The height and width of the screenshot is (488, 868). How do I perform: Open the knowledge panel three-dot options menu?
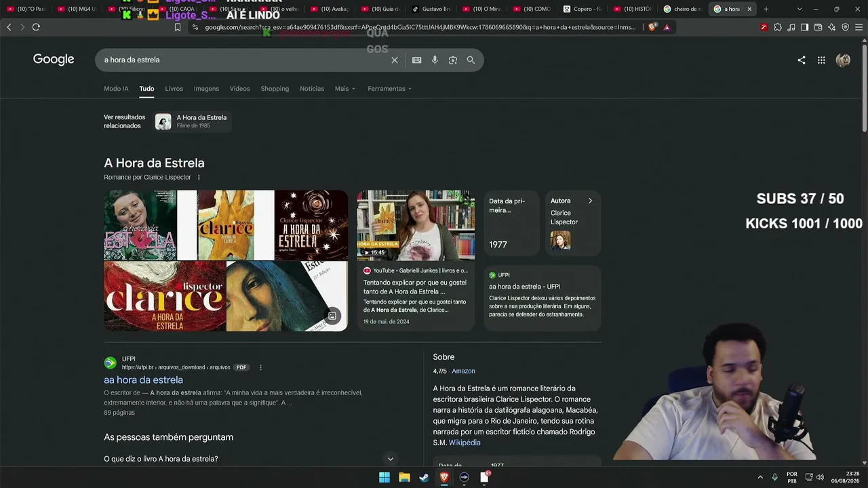pyautogui.click(x=199, y=178)
